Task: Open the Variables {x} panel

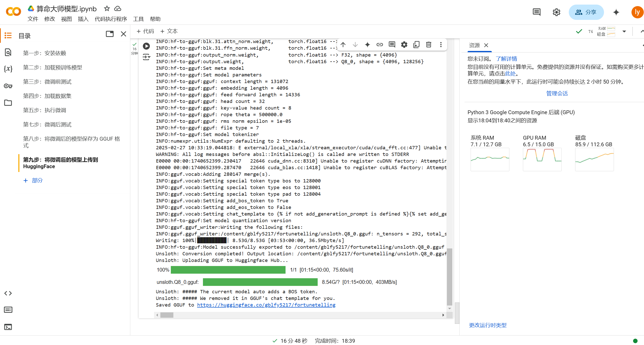Action: click(8, 69)
